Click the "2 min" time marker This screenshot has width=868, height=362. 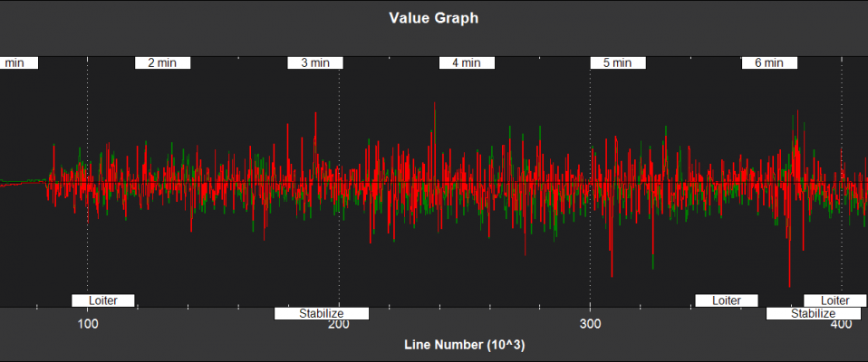tap(163, 63)
